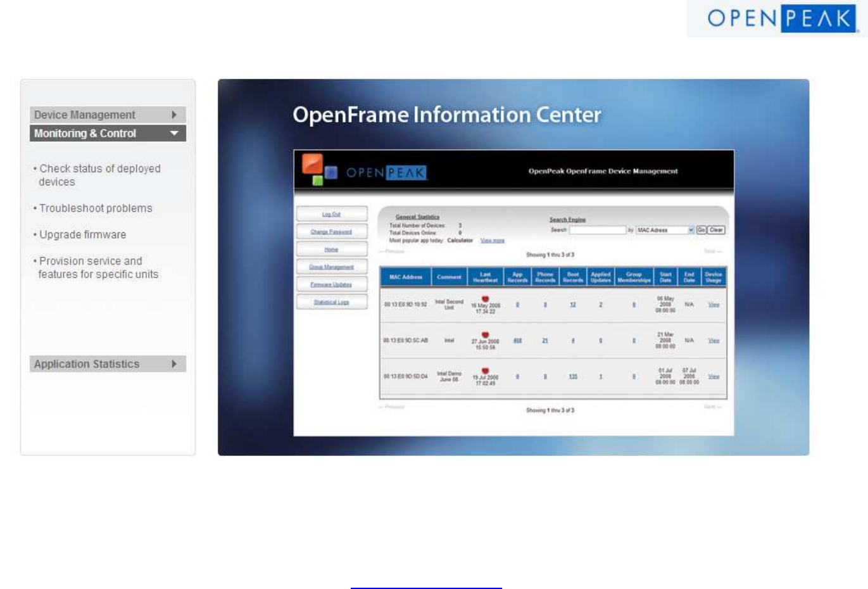Click the App Records column header

point(518,277)
